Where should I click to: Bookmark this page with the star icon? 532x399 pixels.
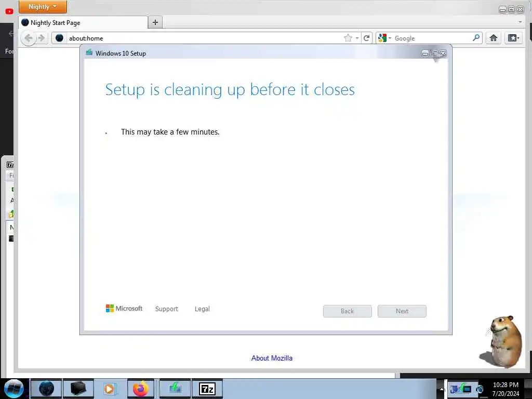(348, 38)
